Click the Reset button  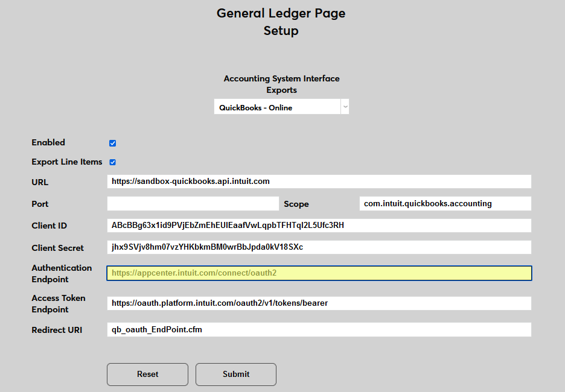click(x=147, y=375)
